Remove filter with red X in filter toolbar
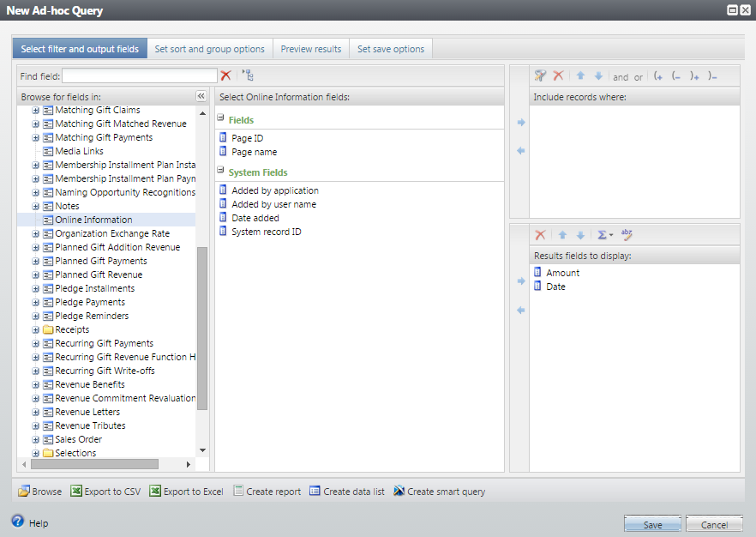This screenshot has height=537, width=756. click(558, 75)
